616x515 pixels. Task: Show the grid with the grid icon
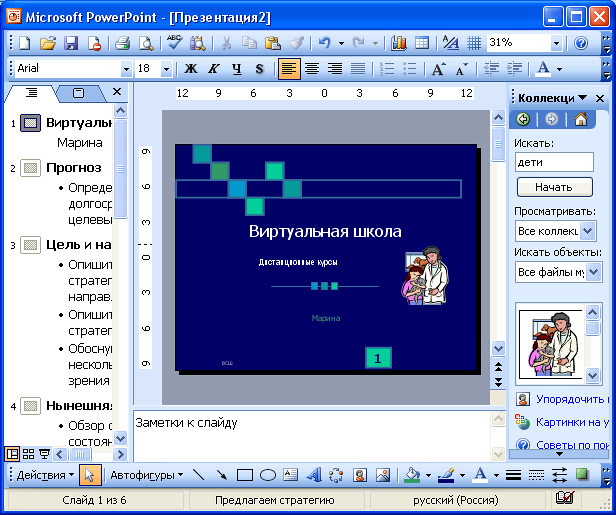[474, 43]
